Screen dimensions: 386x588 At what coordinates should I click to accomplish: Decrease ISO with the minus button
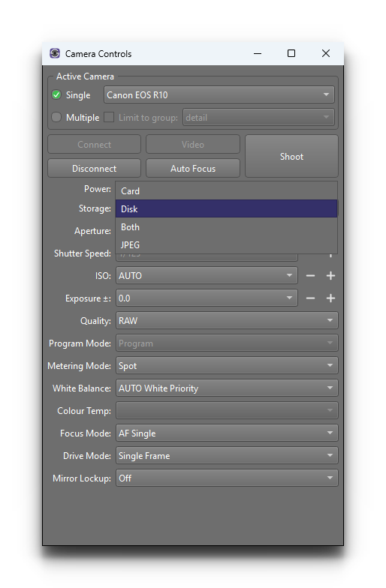point(310,276)
